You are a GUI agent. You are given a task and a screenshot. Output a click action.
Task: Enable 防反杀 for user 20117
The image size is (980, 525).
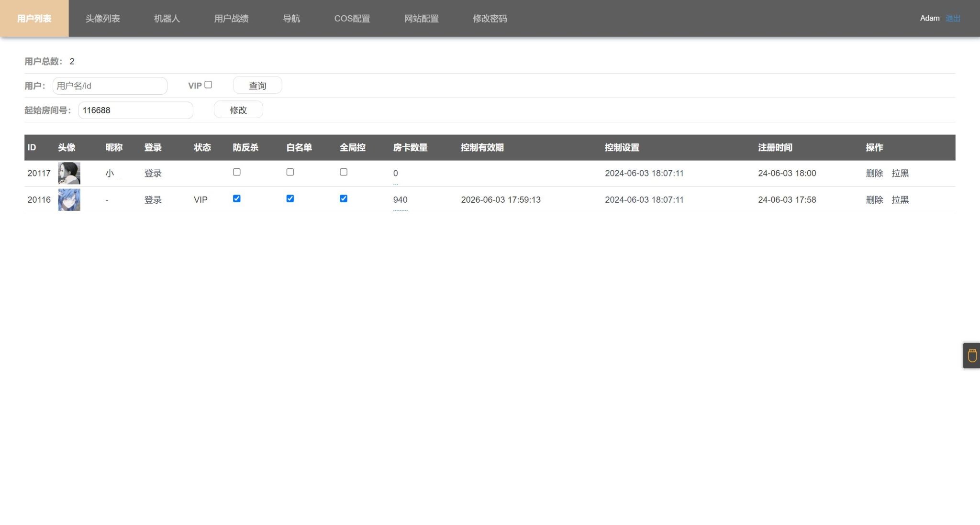point(236,172)
